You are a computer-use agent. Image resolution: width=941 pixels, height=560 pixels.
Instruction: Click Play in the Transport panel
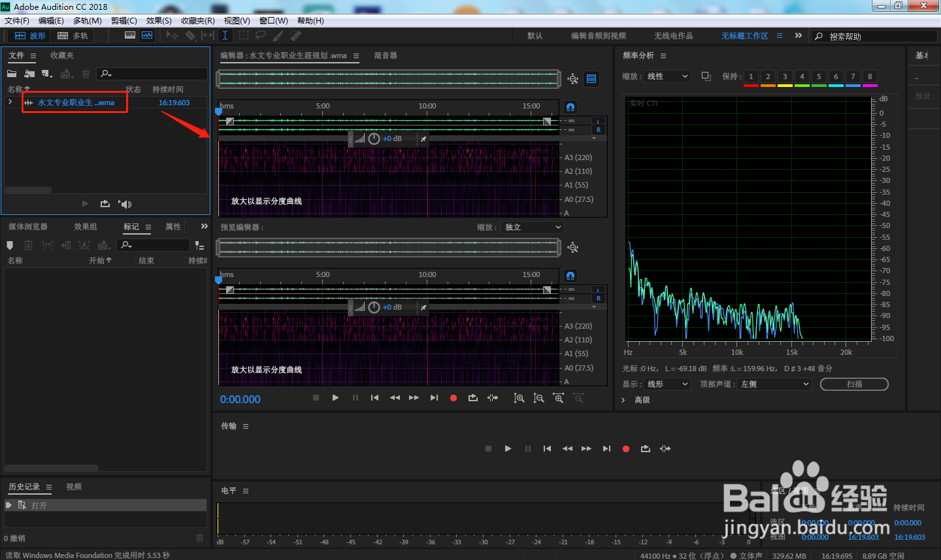508,449
